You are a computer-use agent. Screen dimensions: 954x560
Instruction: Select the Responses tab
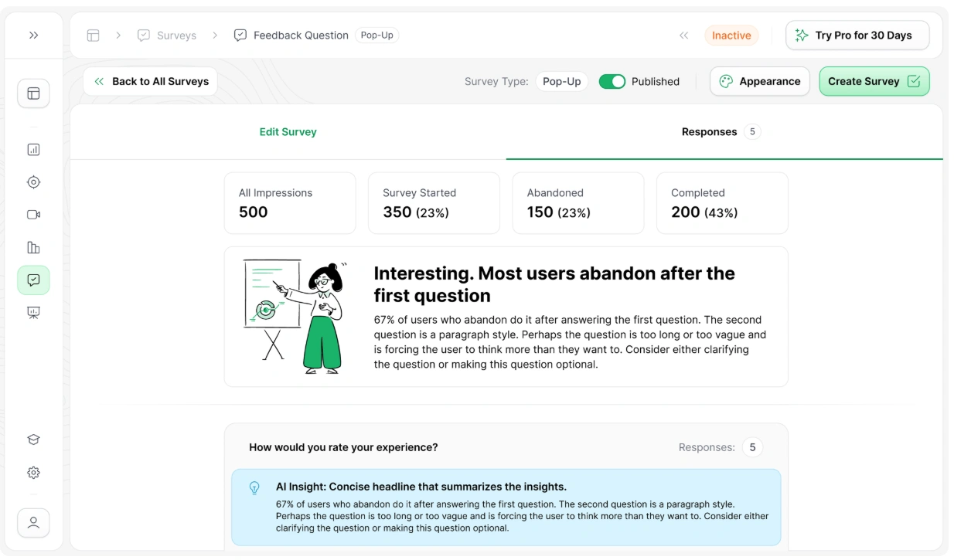(724, 132)
